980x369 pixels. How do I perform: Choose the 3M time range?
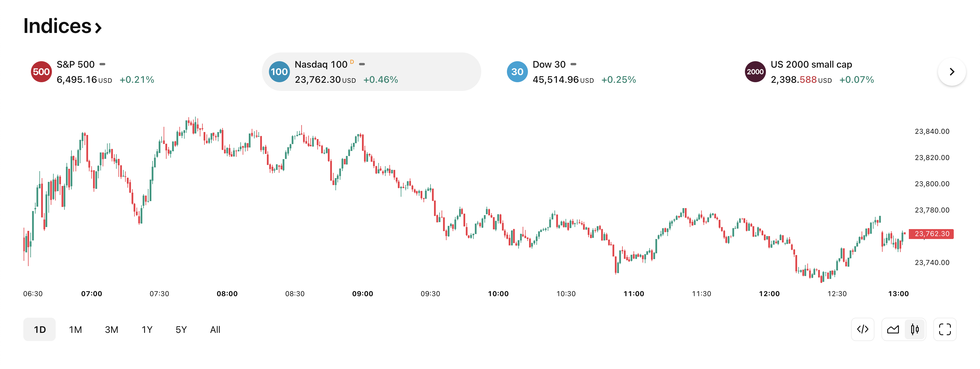point(111,329)
